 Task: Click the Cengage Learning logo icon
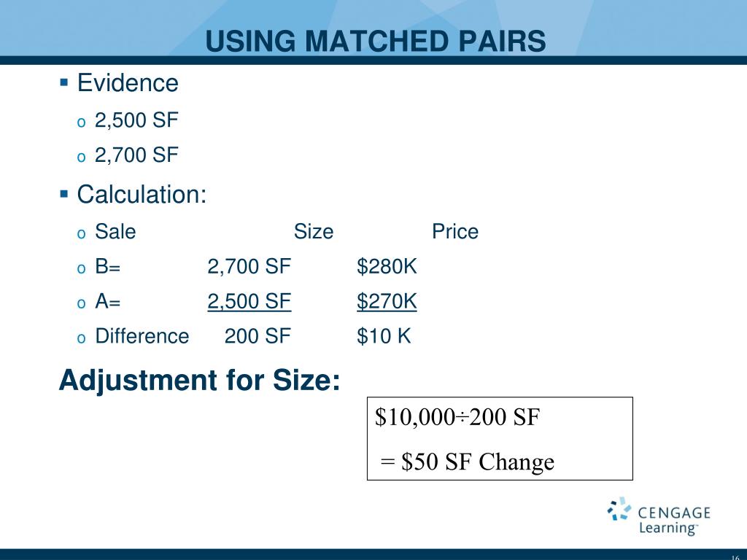point(619,508)
